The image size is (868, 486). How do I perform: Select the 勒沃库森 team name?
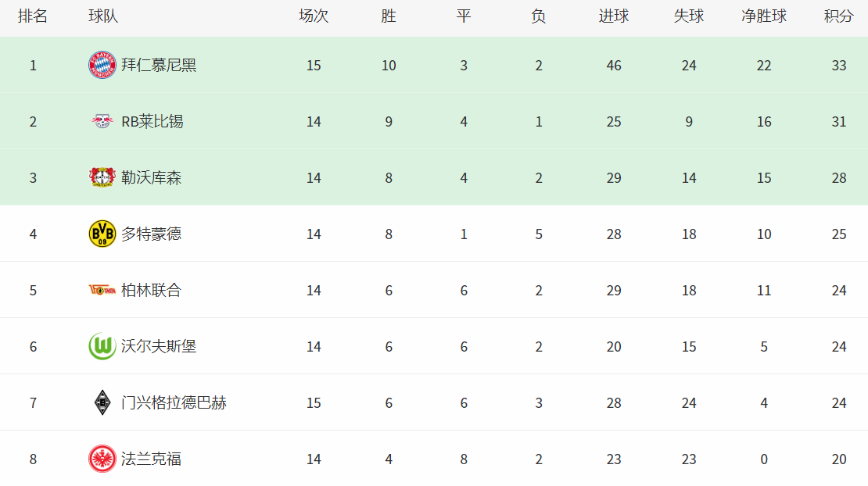coord(152,177)
